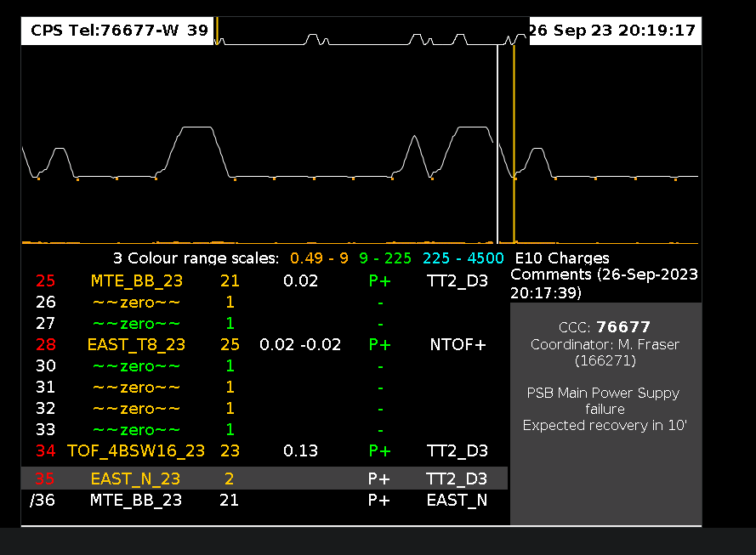Click the Coordinator M. Fraser name

[x=606, y=344]
